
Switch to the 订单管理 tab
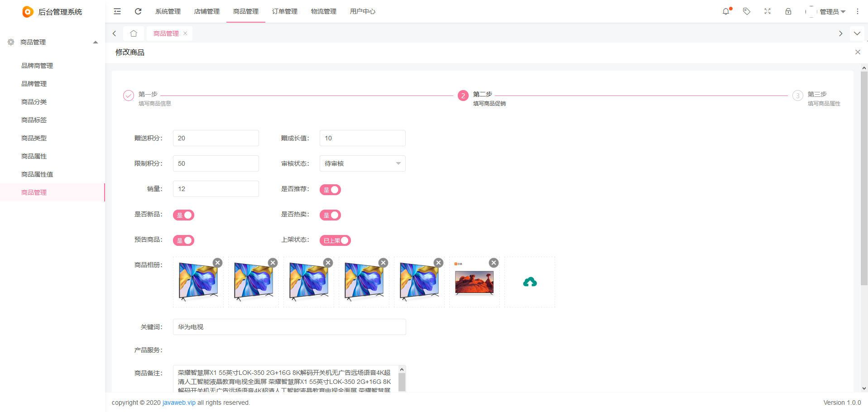tap(284, 11)
